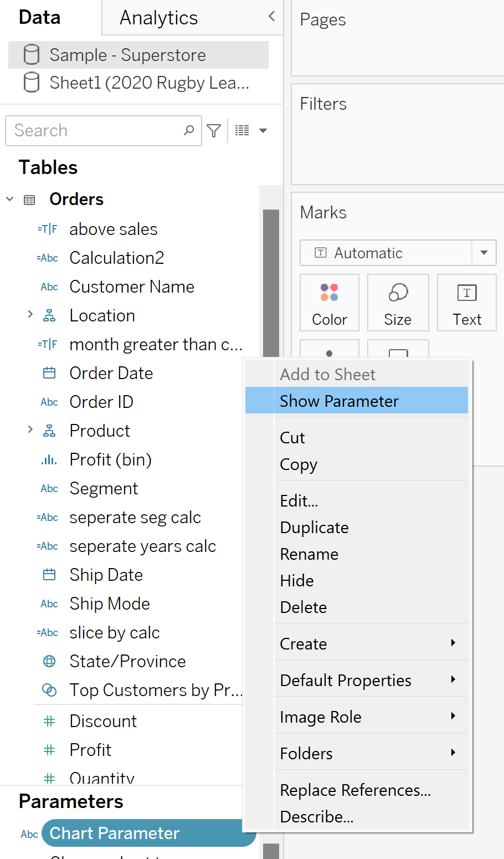Choose Duplicate from the context menu
The width and height of the screenshot is (504, 859).
(x=314, y=527)
